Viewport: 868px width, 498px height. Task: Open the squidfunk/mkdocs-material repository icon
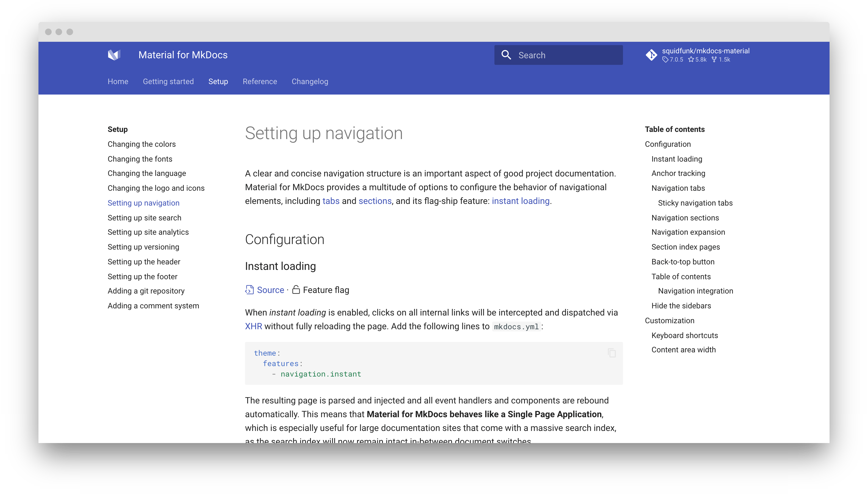point(652,55)
